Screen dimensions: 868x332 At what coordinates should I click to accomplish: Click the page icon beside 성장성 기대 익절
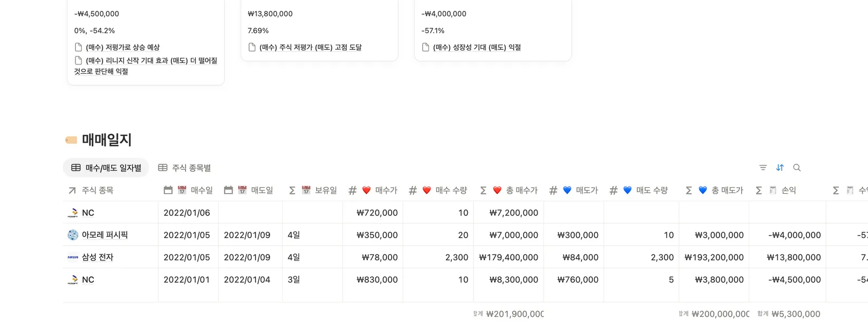pyautogui.click(x=426, y=47)
